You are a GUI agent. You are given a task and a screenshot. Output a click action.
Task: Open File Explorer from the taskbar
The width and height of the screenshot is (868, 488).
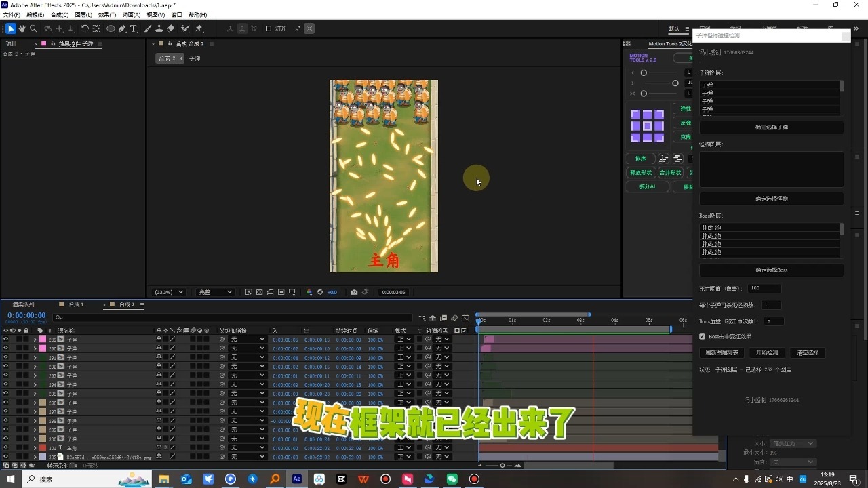tap(164, 479)
